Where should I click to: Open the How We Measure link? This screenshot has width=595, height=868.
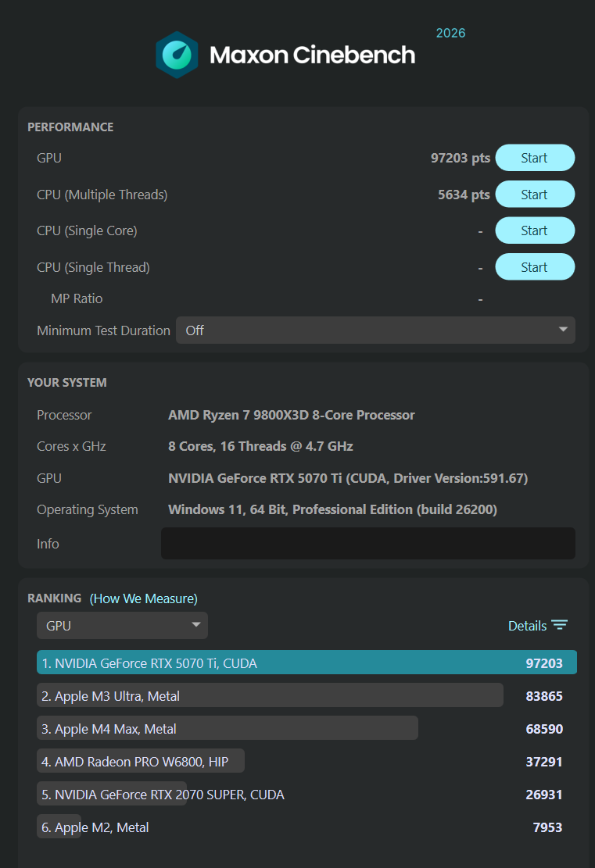[x=144, y=598]
